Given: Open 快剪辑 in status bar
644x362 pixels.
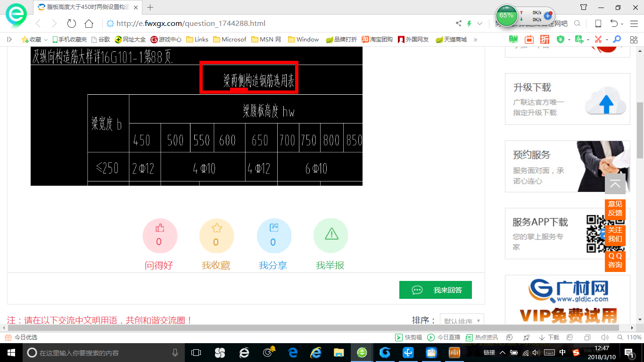Looking at the screenshot, I should (x=408, y=337).
